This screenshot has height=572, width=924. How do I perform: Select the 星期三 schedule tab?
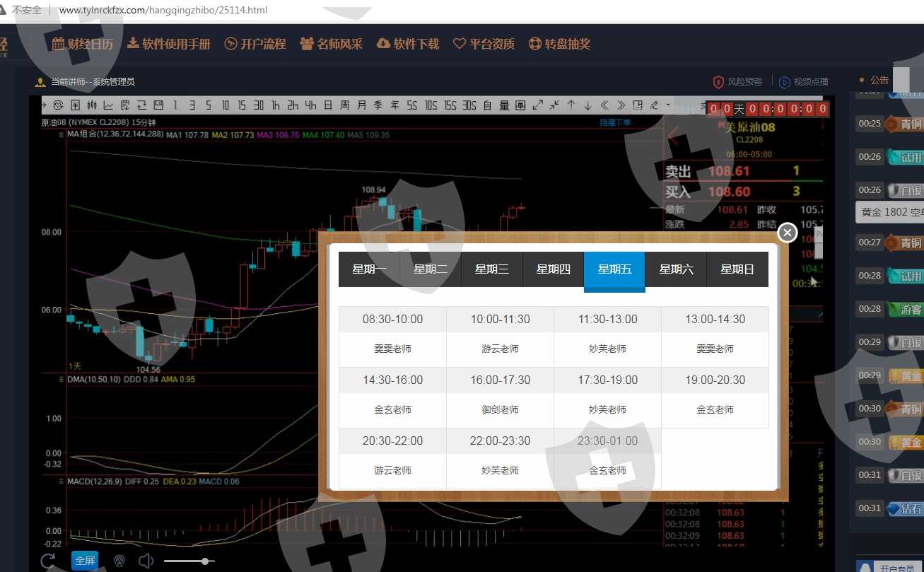pos(492,269)
